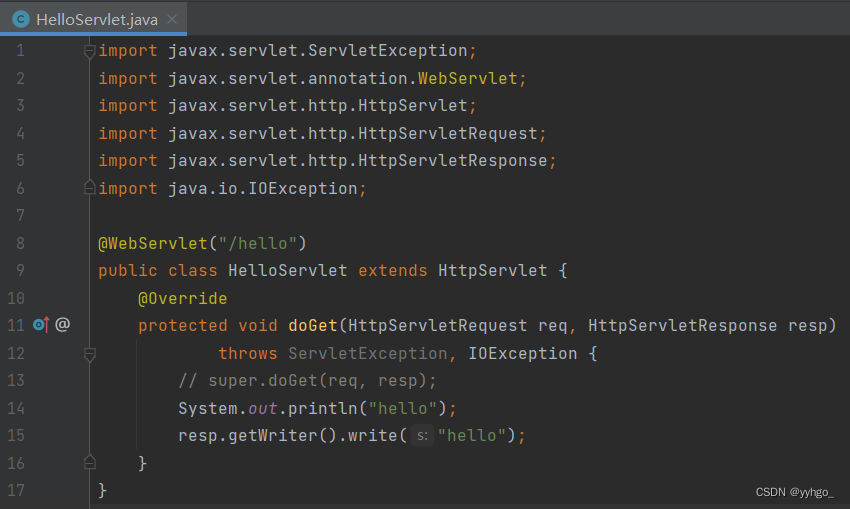Click the overrides-method gutter icon on line 11
The height and width of the screenshot is (509, 850).
click(40, 325)
